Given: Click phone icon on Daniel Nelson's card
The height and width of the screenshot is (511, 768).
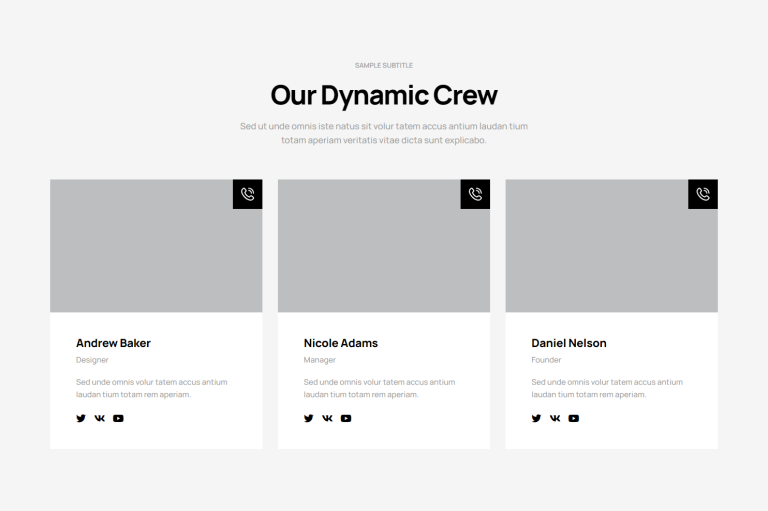Looking at the screenshot, I should coord(703,194).
